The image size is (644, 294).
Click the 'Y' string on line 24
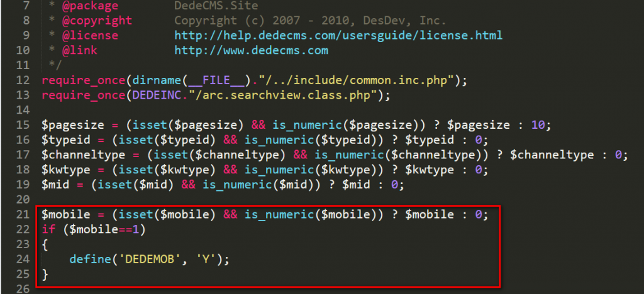click(206, 259)
